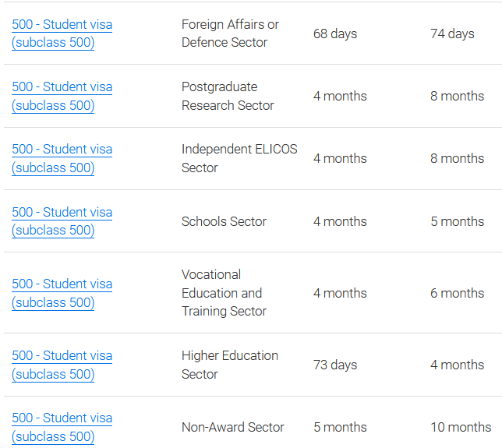The height and width of the screenshot is (448, 502).
Task: Click Vocational Education and Training Sector cell
Action: [224, 293]
